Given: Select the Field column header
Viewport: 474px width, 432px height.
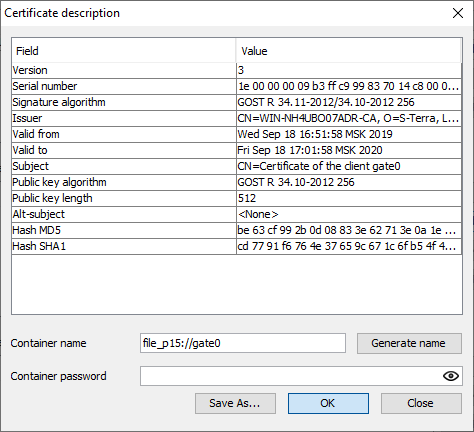Looking at the screenshot, I should 124,51.
